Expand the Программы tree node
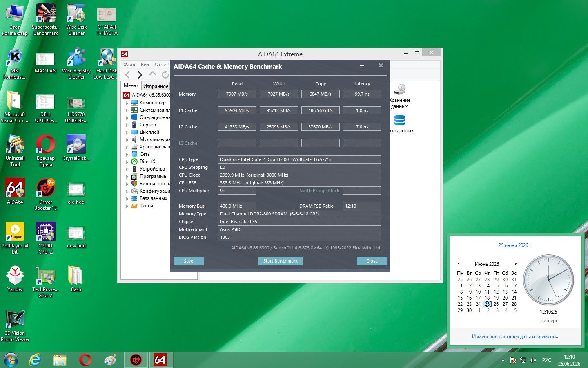 pos(127,177)
